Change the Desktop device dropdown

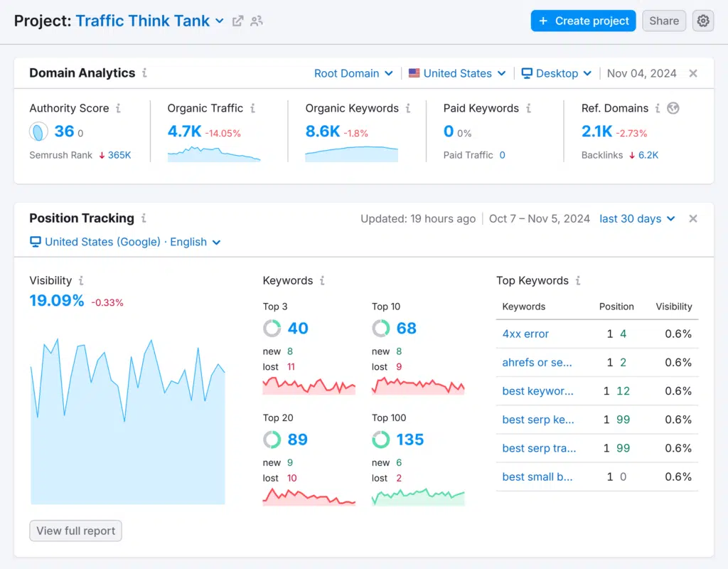(557, 73)
